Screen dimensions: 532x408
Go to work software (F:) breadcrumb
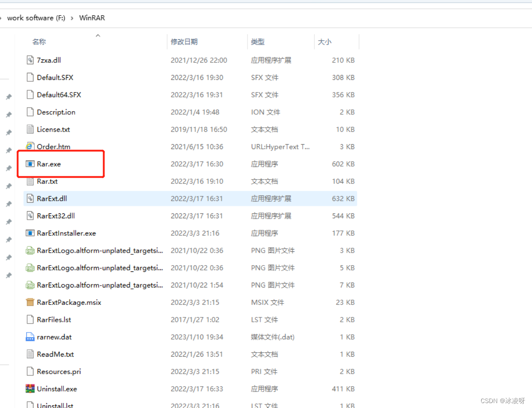point(36,18)
